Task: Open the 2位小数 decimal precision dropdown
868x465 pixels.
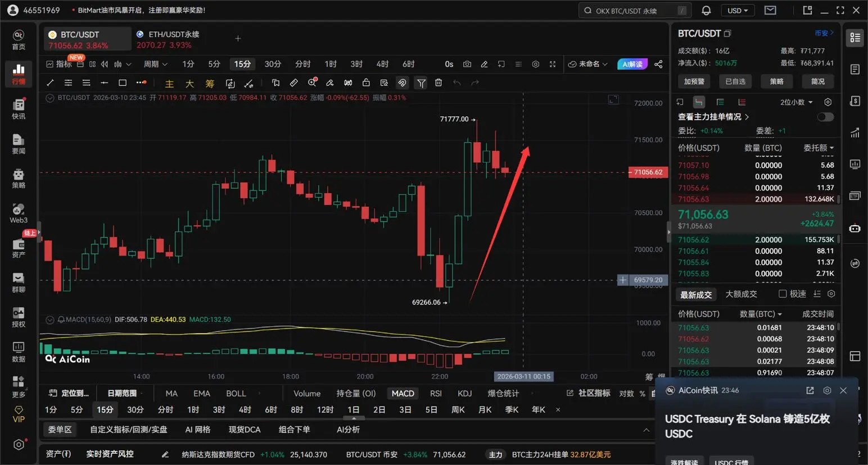Action: coord(797,102)
